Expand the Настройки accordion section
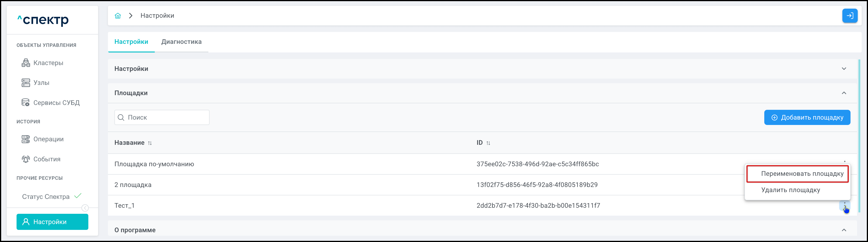Image resolution: width=868 pixels, height=242 pixels. tap(844, 69)
